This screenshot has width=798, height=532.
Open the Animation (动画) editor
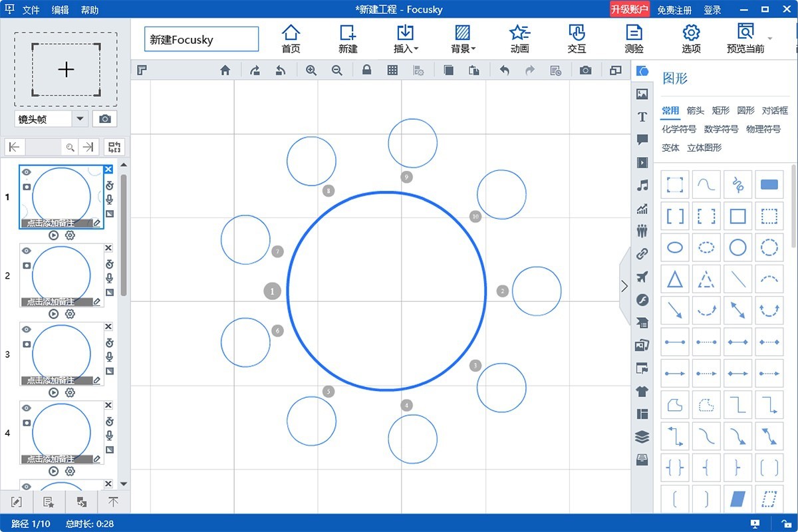point(519,39)
